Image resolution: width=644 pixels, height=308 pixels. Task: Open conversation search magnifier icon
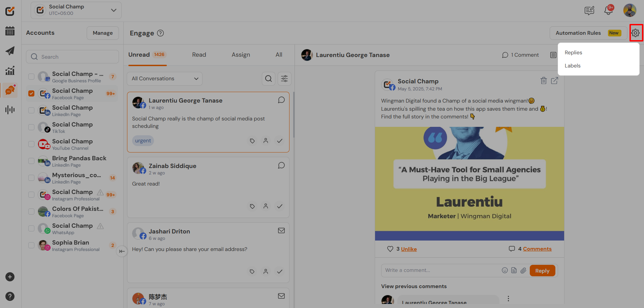coord(269,79)
